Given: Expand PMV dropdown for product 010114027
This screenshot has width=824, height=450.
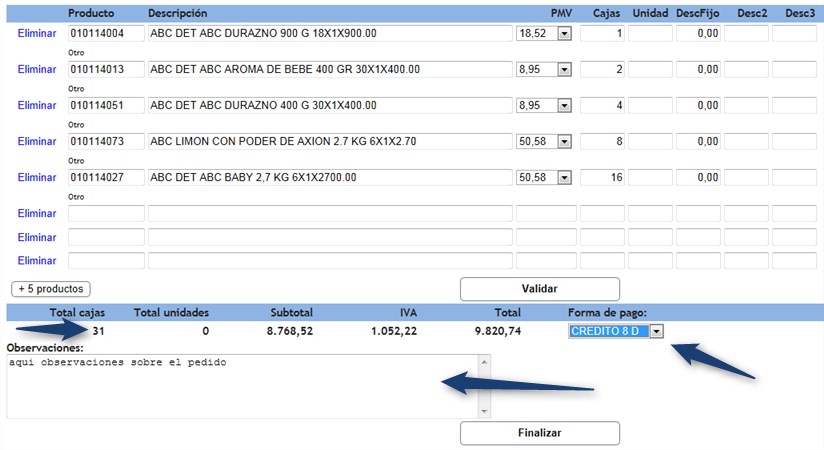Looking at the screenshot, I should pyautogui.click(x=564, y=178).
